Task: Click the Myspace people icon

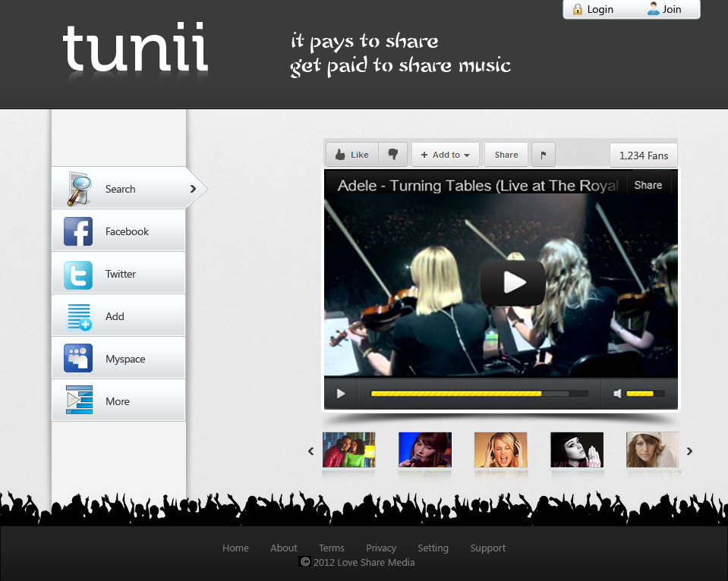Action: point(78,358)
